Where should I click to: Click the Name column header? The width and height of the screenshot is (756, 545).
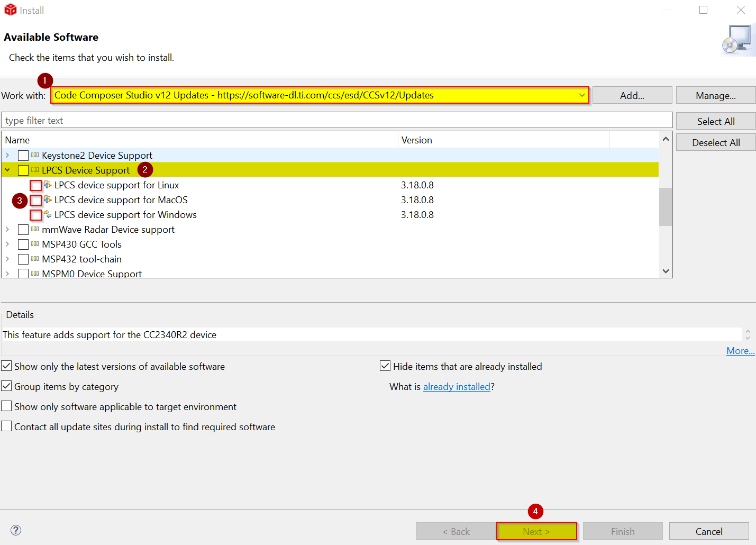[x=200, y=140]
